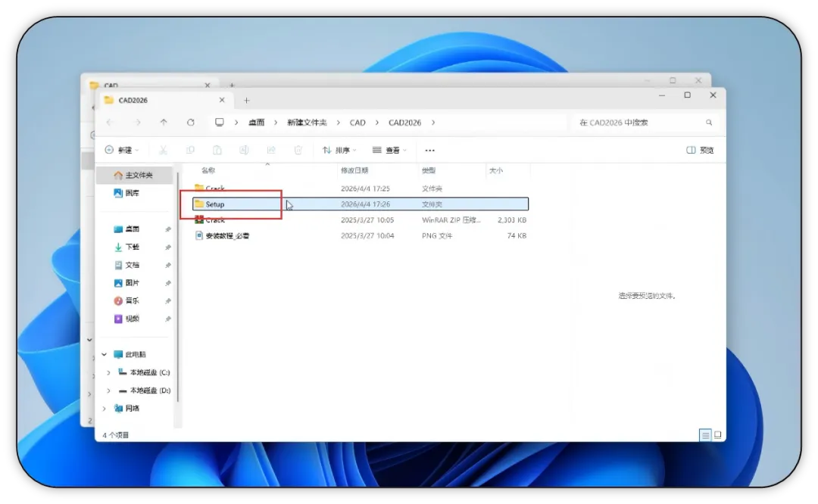Click the search magnifier icon
This screenshot has width=818, height=504.
click(x=709, y=123)
